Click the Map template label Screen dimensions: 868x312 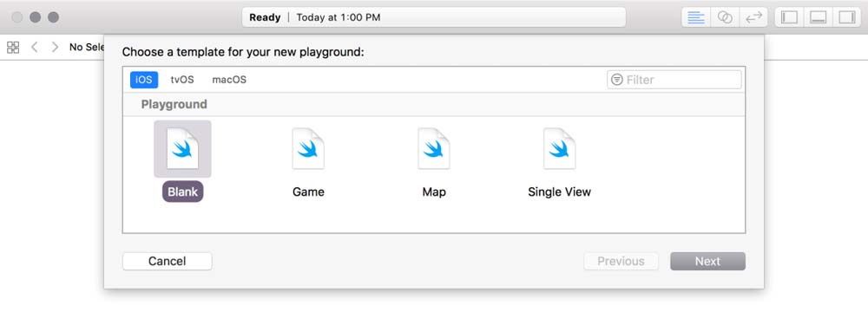tap(434, 192)
